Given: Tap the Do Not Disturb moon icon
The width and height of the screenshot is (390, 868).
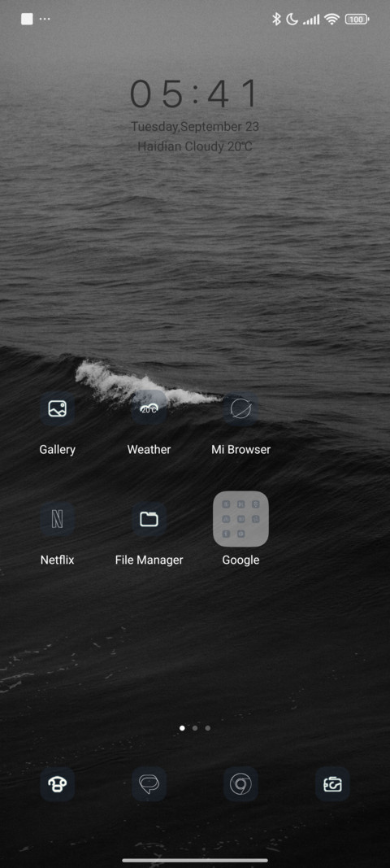Looking at the screenshot, I should pos(292,20).
